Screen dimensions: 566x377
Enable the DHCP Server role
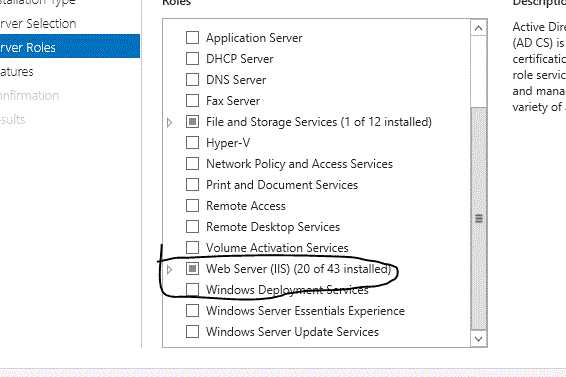pyautogui.click(x=192, y=58)
